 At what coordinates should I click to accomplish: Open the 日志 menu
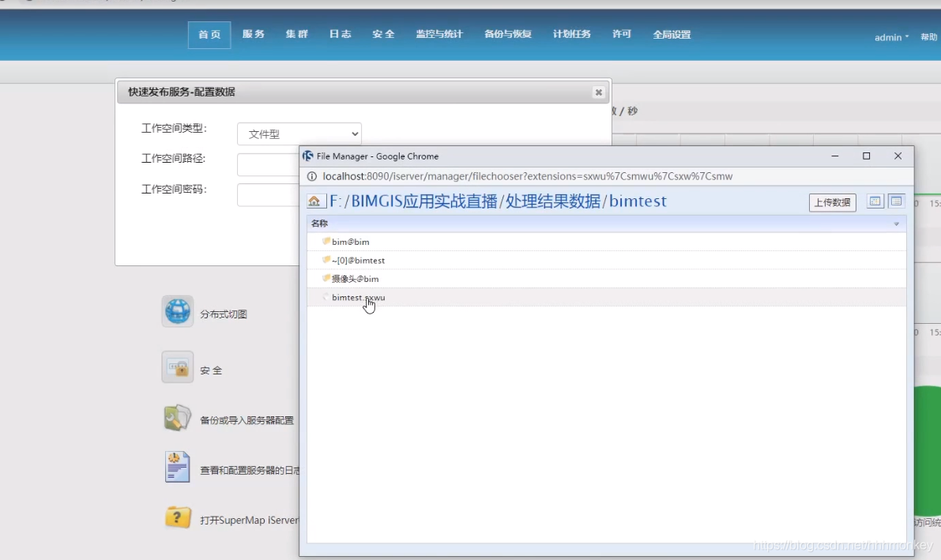340,34
